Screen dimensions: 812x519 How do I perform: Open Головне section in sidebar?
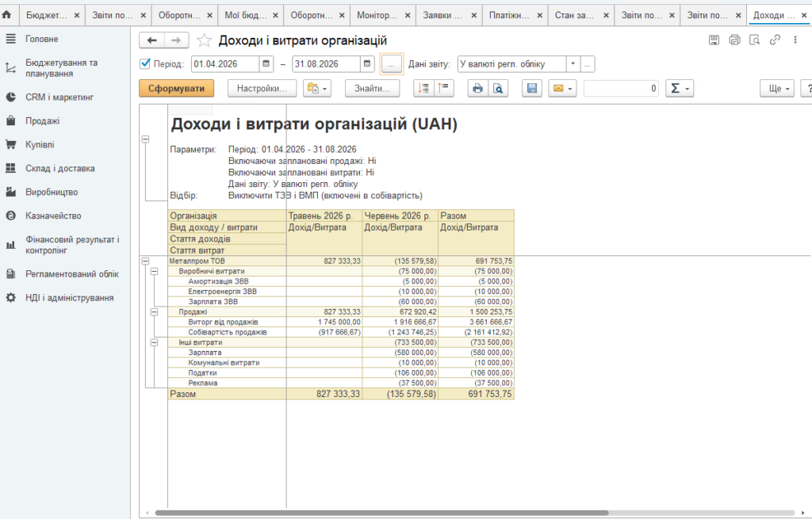(x=42, y=39)
